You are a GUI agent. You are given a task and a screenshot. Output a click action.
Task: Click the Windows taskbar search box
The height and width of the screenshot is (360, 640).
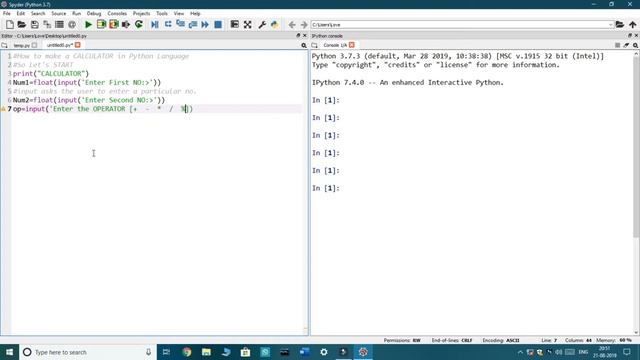[x=87, y=352]
